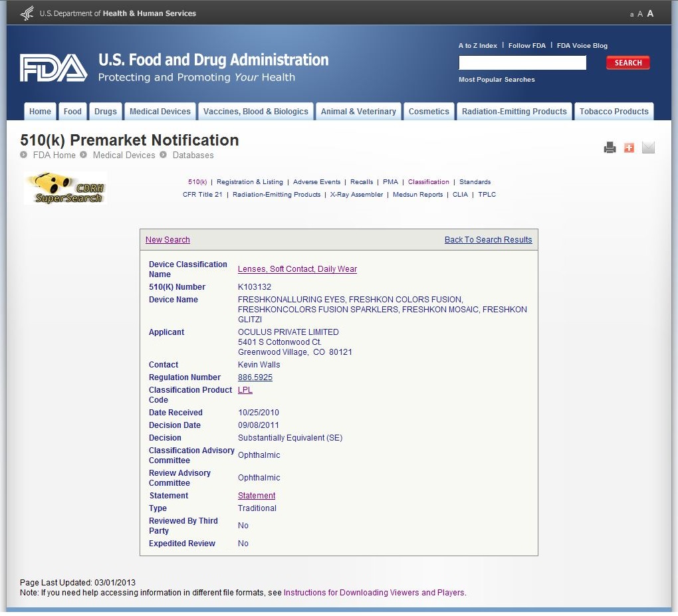Open Medsun Reports link
The image size is (678, 616).
(417, 195)
